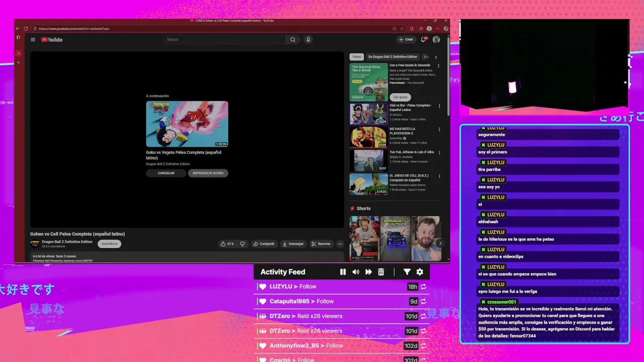Open the YouTube account avatar menu
The image size is (644, 362).
point(436,39)
